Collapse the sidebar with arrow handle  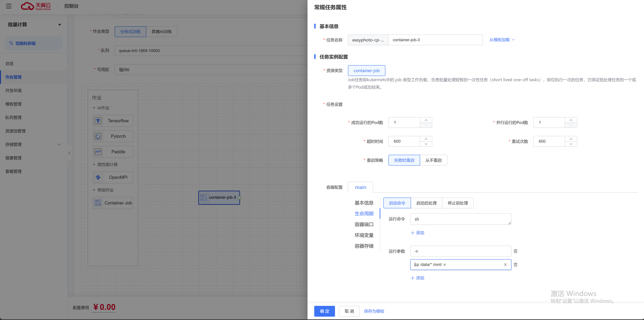69,153
